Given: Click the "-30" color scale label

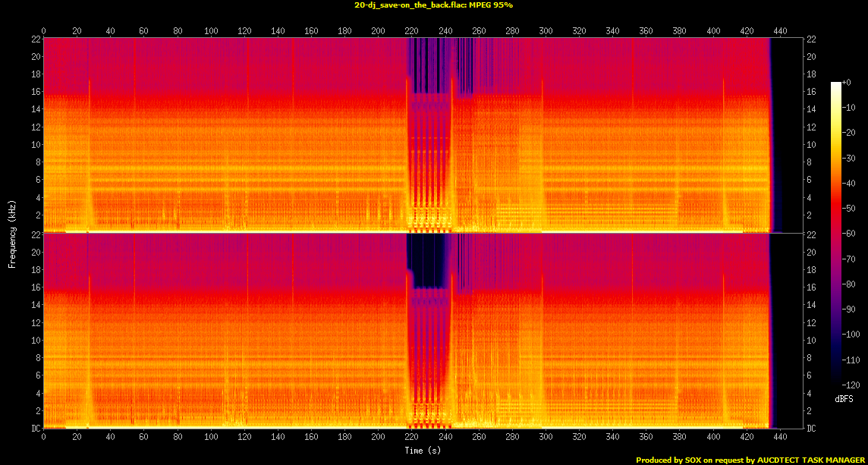Looking at the screenshot, I should pyautogui.click(x=848, y=158).
